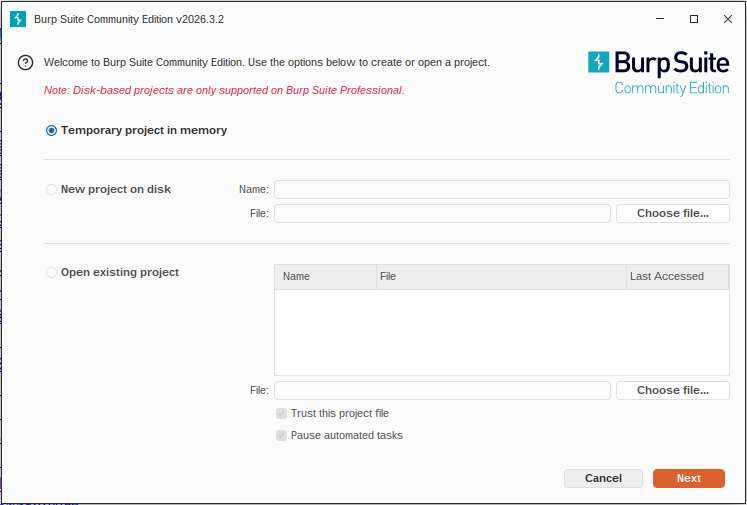Click the Welcome to Burp Suite message
The image size is (747, 505).
[267, 62]
